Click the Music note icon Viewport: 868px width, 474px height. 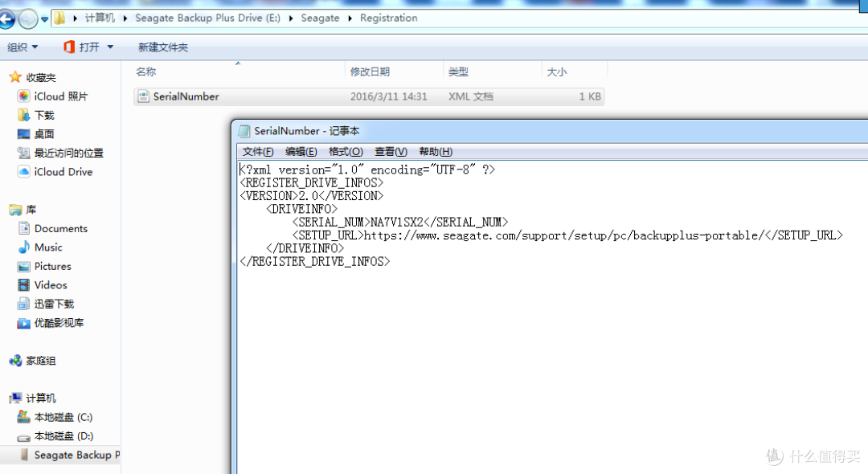tap(23, 247)
